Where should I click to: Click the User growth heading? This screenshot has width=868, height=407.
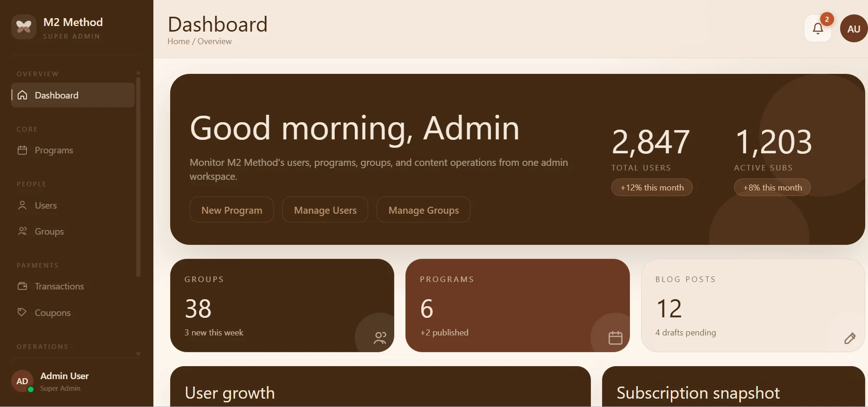coord(230,393)
